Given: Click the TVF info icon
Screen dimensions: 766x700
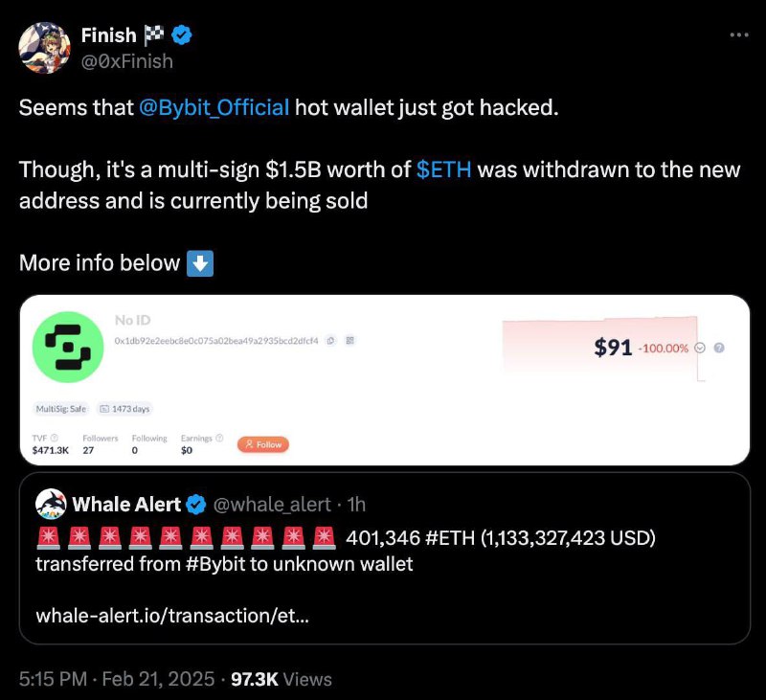Looking at the screenshot, I should pos(55,439).
